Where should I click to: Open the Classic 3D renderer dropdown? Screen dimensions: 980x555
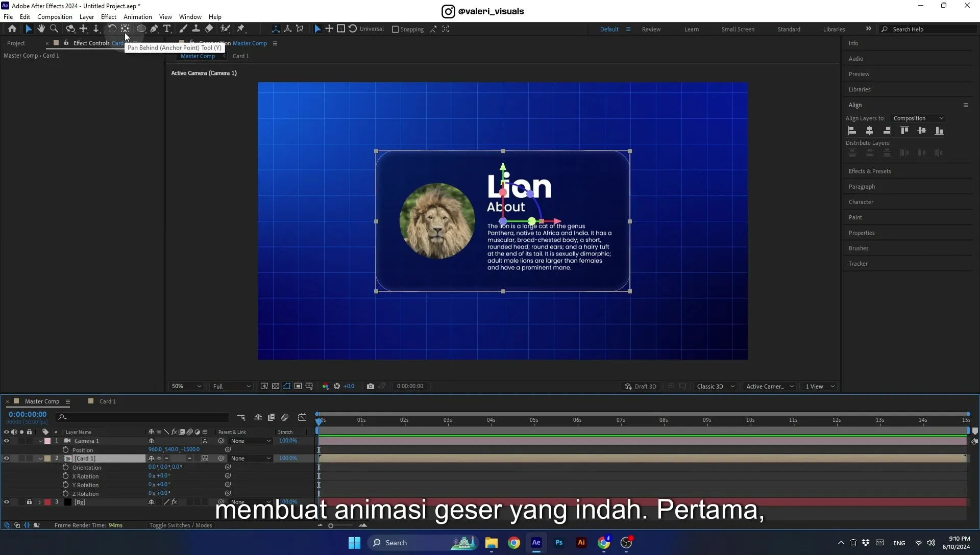coord(716,386)
